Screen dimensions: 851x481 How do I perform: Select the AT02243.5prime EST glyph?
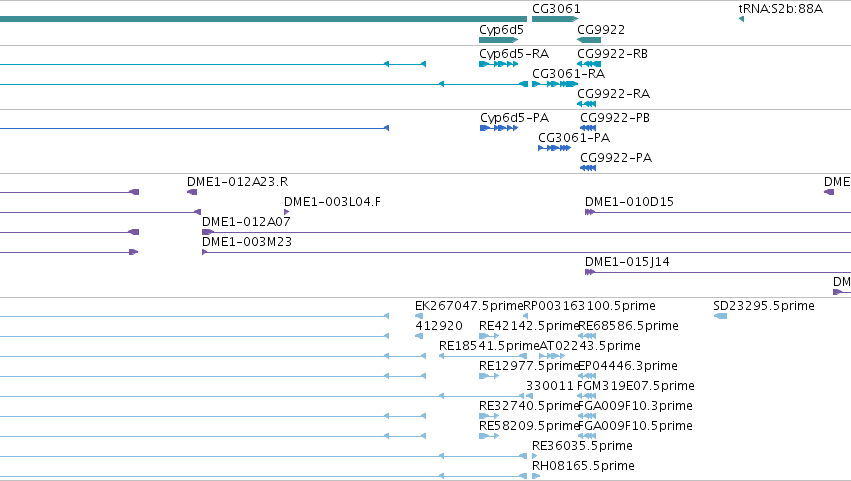click(552, 356)
